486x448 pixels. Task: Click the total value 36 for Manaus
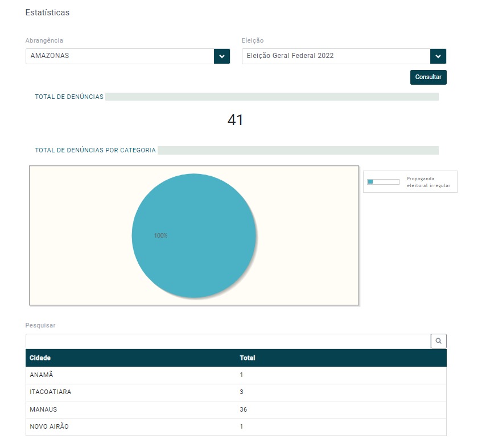coord(244,409)
